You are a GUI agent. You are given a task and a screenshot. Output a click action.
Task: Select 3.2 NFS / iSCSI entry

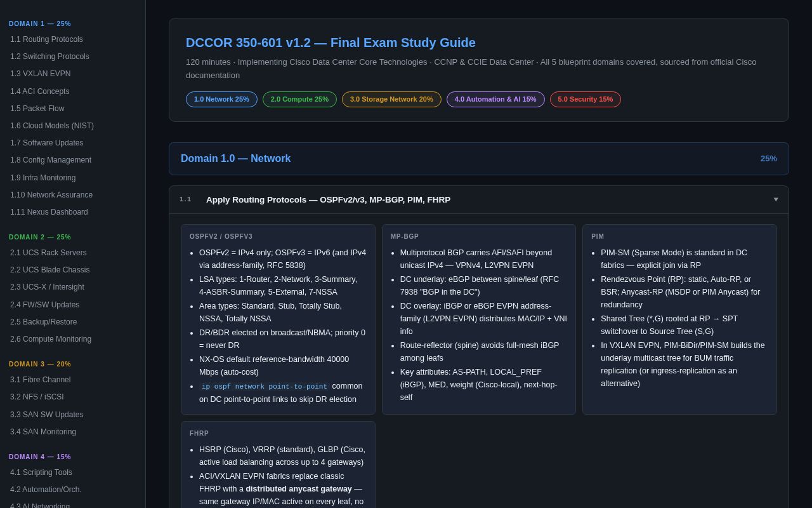(x=37, y=397)
